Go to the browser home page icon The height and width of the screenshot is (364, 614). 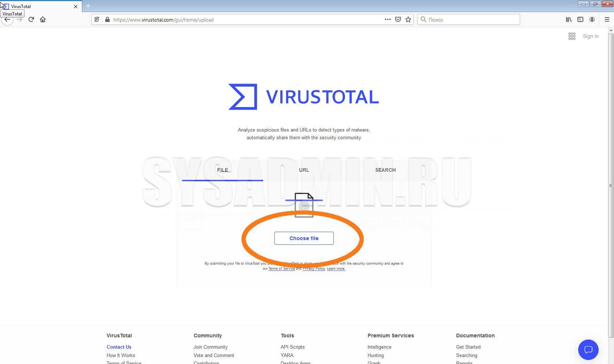43,20
